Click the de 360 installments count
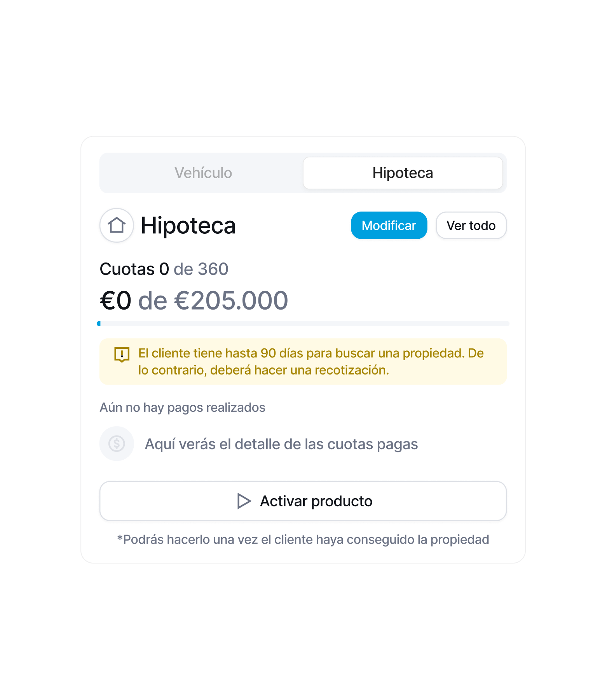607x700 pixels. coord(201,269)
